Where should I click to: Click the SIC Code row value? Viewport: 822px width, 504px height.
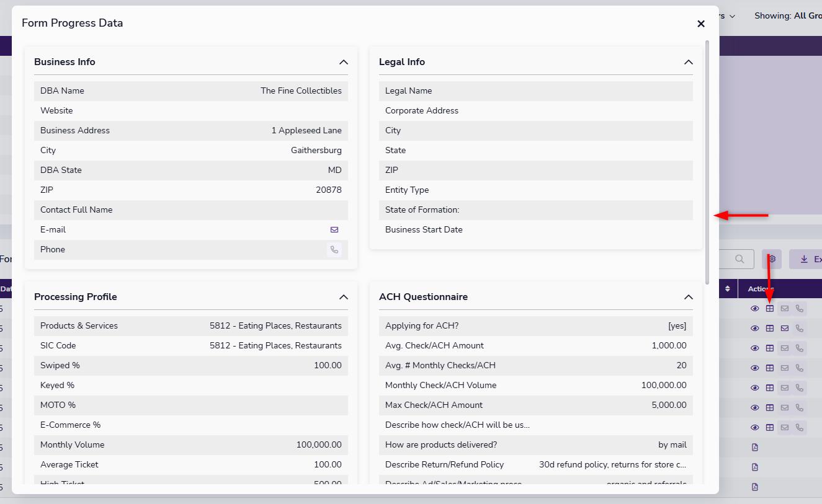275,345
